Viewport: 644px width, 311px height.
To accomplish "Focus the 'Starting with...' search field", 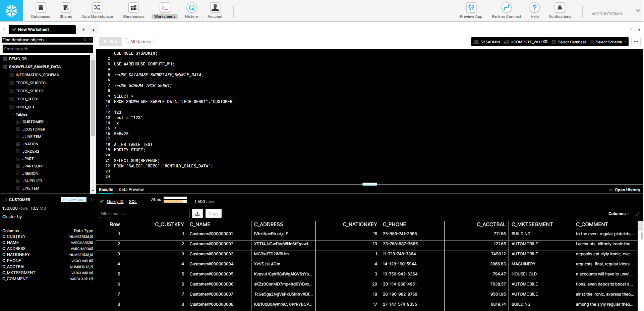I will click(x=48, y=49).
